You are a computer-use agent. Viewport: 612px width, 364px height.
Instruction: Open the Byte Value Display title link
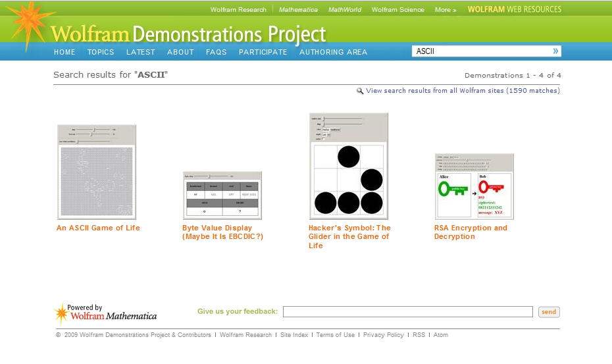[x=222, y=232]
